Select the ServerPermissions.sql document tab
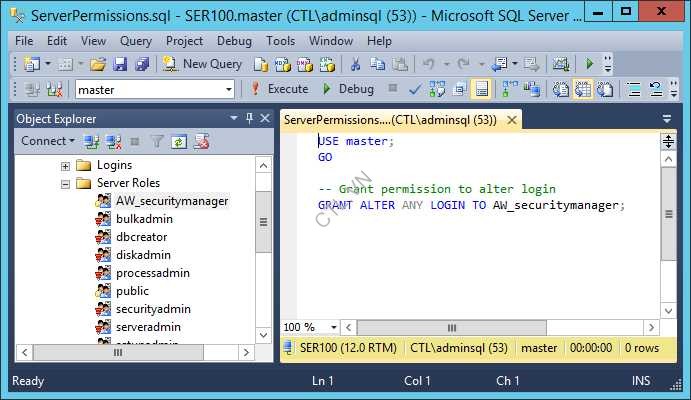 (x=390, y=119)
